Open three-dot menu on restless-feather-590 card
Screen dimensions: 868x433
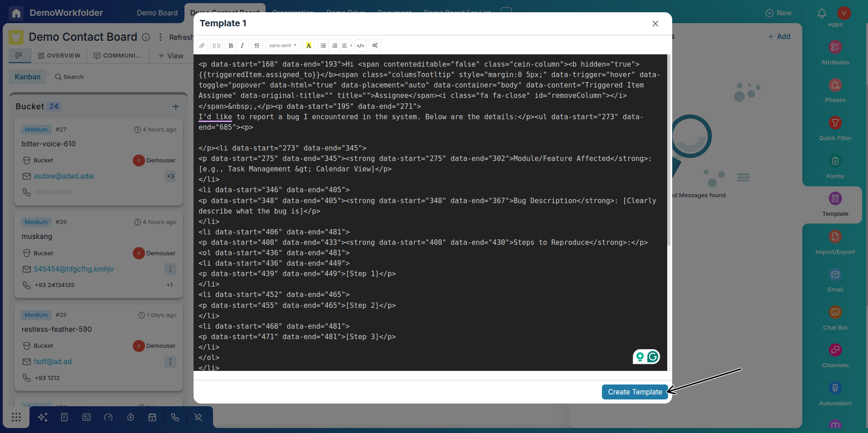(x=170, y=362)
